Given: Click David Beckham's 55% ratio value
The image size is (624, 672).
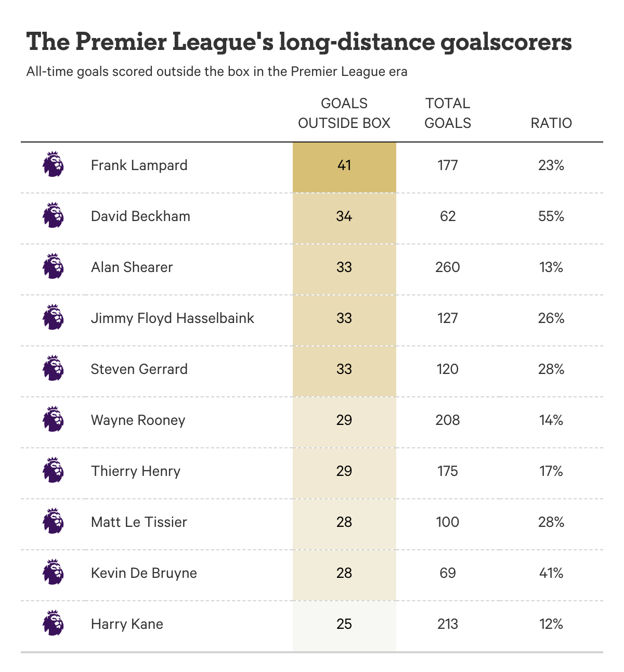Looking at the screenshot, I should point(551,216).
